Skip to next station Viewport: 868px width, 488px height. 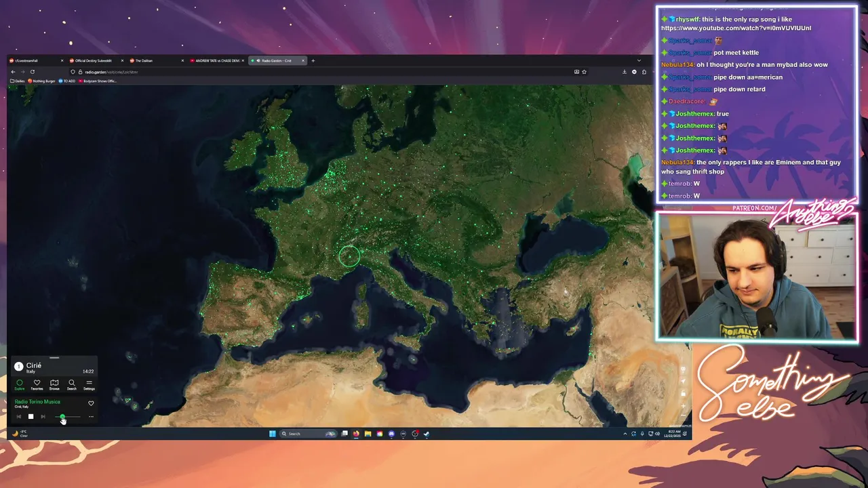point(43,416)
